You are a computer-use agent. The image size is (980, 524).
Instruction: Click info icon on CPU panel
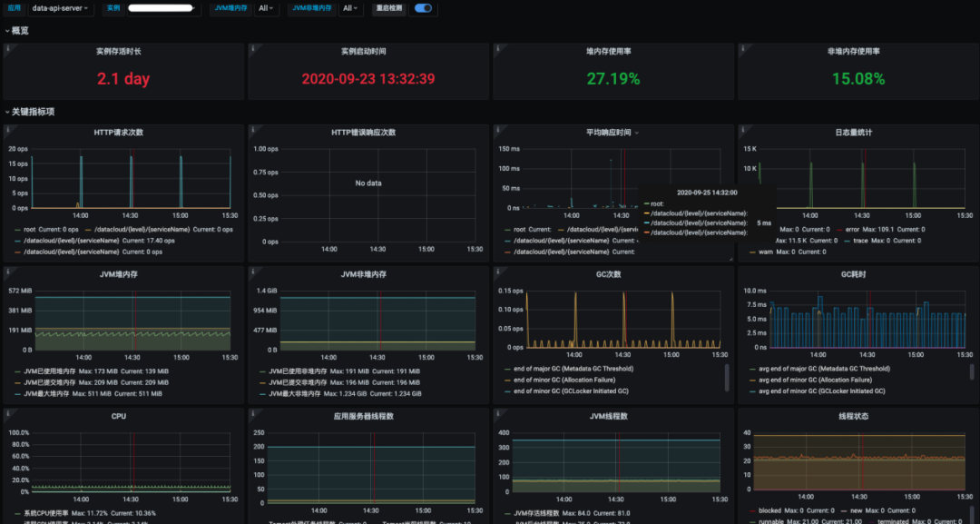7,413
